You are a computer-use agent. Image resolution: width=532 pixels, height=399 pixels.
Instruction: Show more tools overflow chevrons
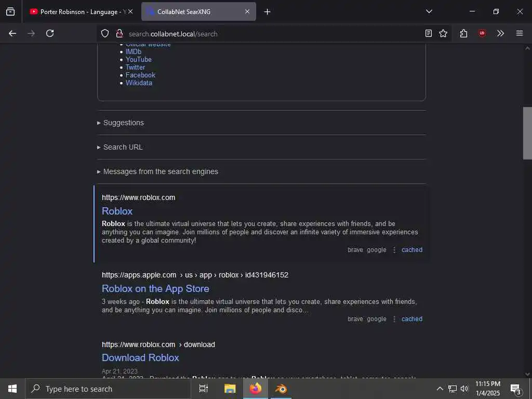click(x=500, y=33)
